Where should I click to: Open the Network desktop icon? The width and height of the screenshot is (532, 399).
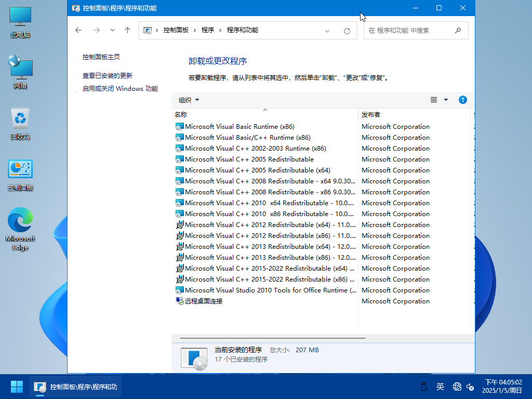click(x=20, y=72)
